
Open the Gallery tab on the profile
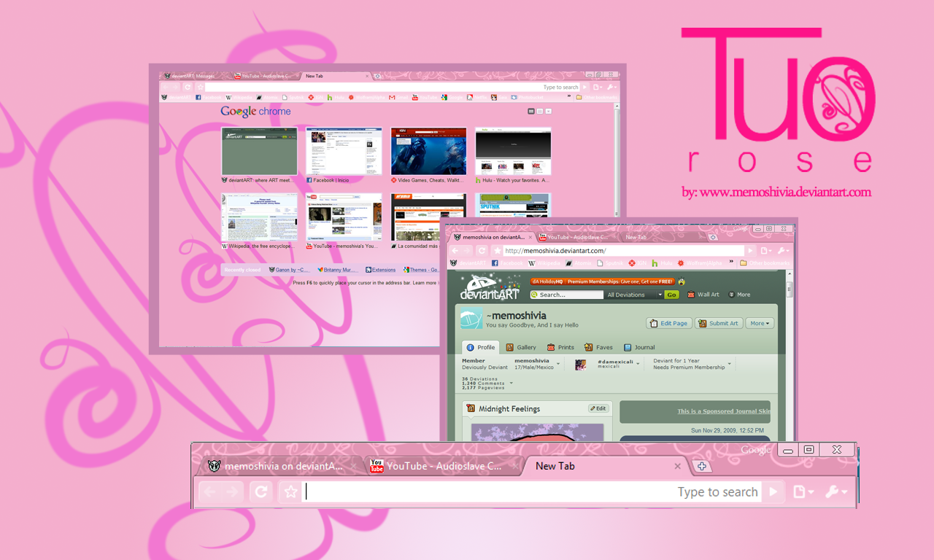pyautogui.click(x=521, y=347)
